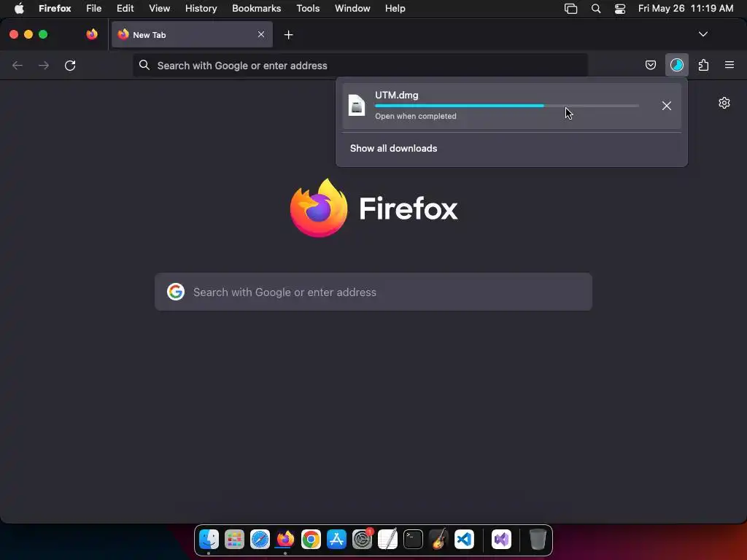Open the Tools menu
This screenshot has width=747, height=560.
coord(308,8)
